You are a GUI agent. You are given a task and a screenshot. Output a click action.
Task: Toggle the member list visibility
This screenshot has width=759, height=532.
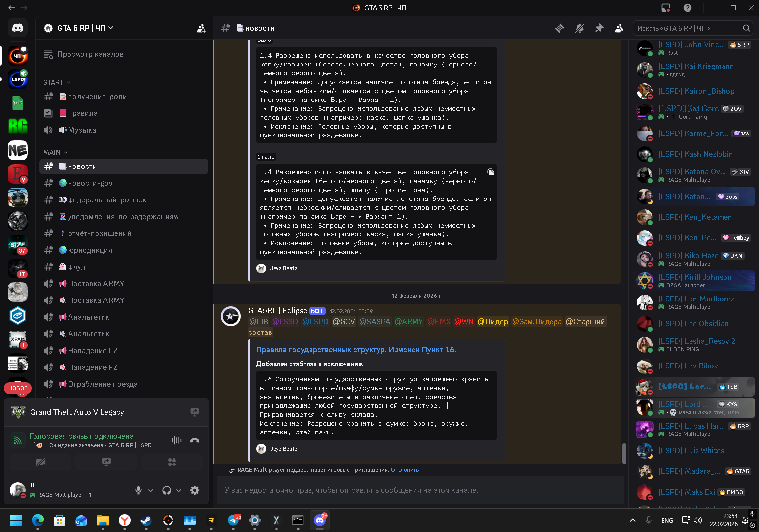pos(619,28)
